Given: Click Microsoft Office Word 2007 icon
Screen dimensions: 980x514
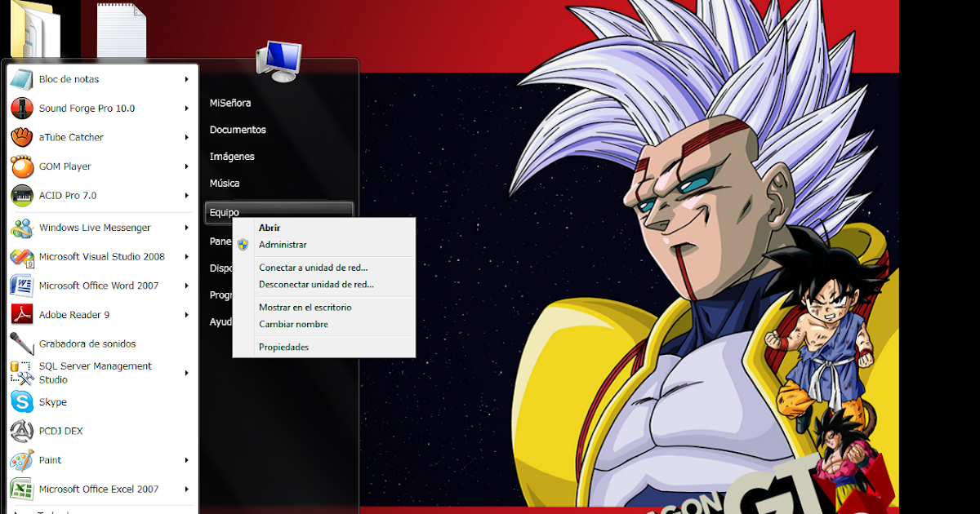Looking at the screenshot, I should [21, 286].
